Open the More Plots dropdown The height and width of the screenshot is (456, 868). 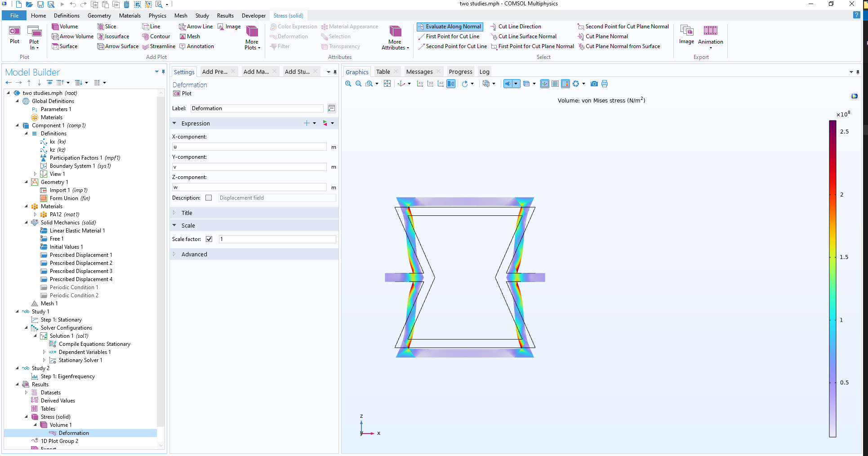252,37
